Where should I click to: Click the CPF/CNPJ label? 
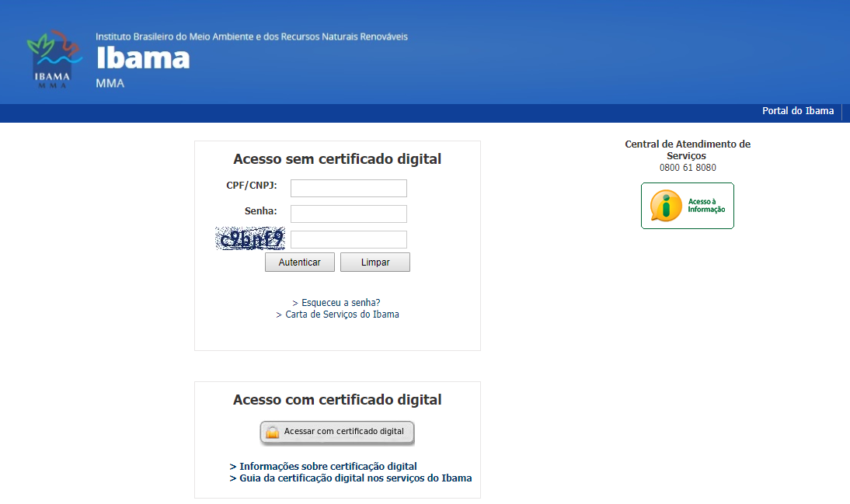point(252,186)
